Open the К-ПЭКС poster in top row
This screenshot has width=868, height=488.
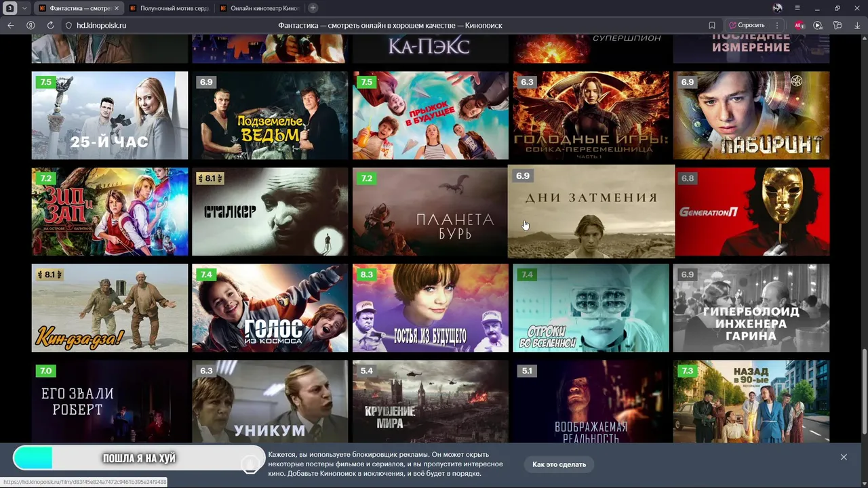(x=431, y=50)
